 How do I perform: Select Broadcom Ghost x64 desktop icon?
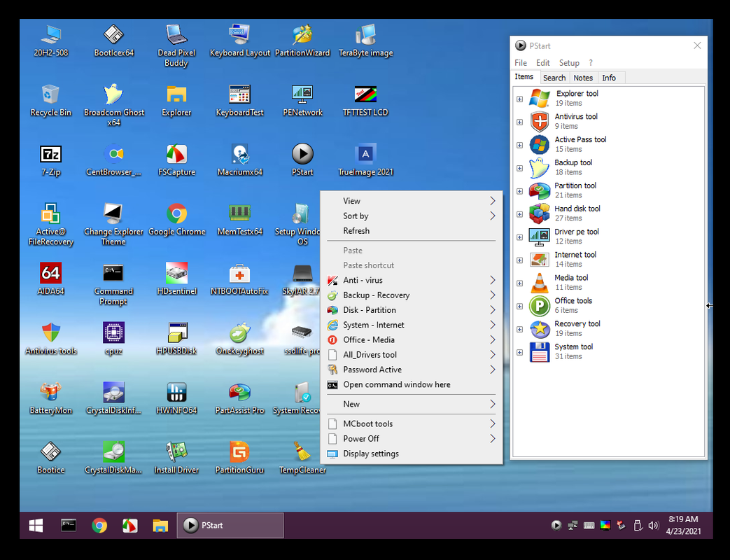click(113, 105)
